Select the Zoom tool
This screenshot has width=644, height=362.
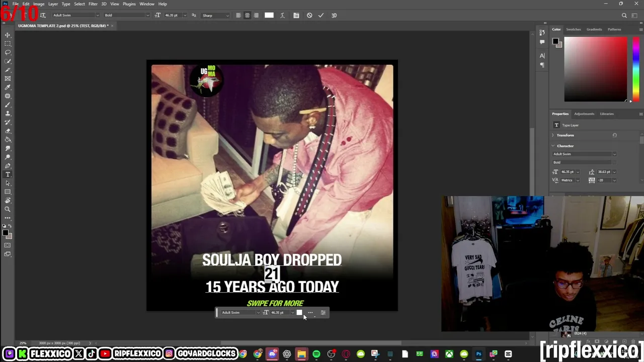point(8,209)
